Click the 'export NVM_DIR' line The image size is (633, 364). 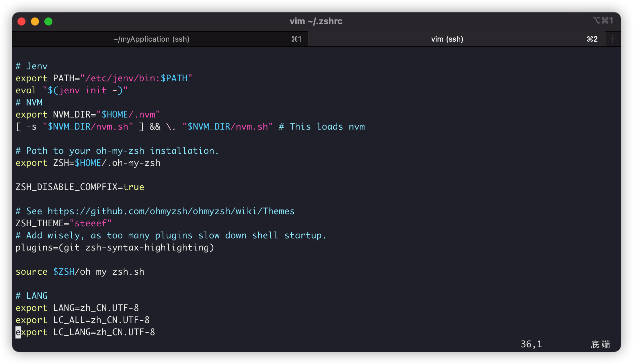(x=88, y=115)
